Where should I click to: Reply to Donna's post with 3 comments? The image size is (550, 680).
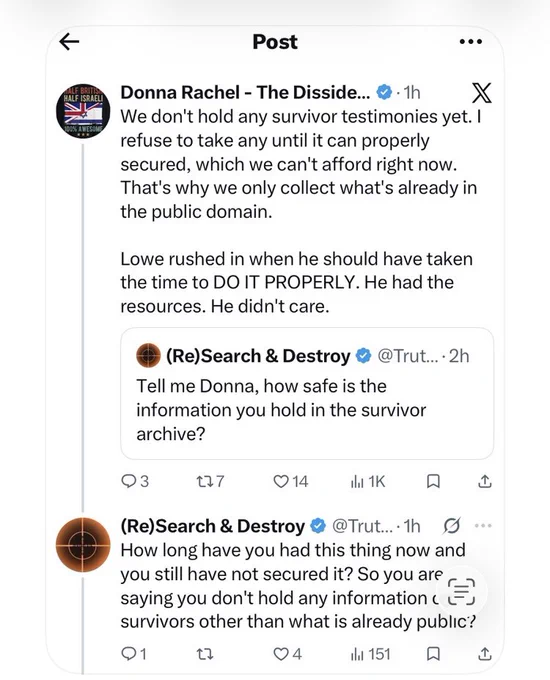coord(135,481)
